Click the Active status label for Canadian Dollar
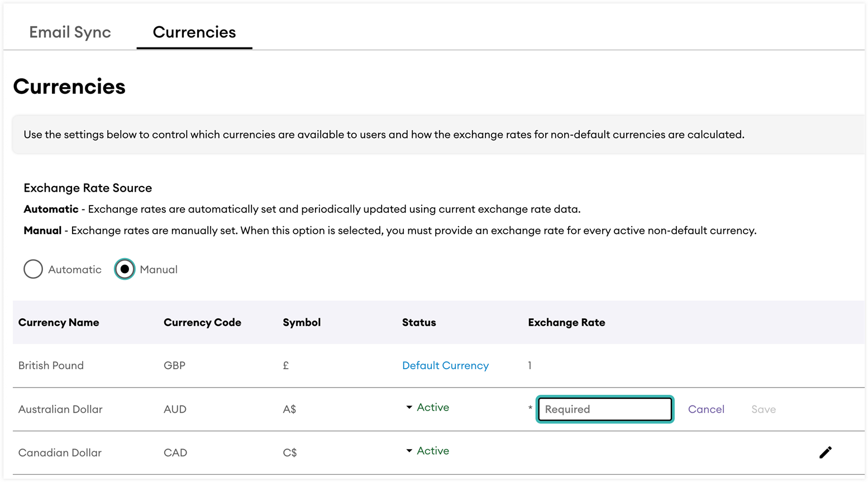Viewport: 868px width, 482px height. pyautogui.click(x=433, y=451)
